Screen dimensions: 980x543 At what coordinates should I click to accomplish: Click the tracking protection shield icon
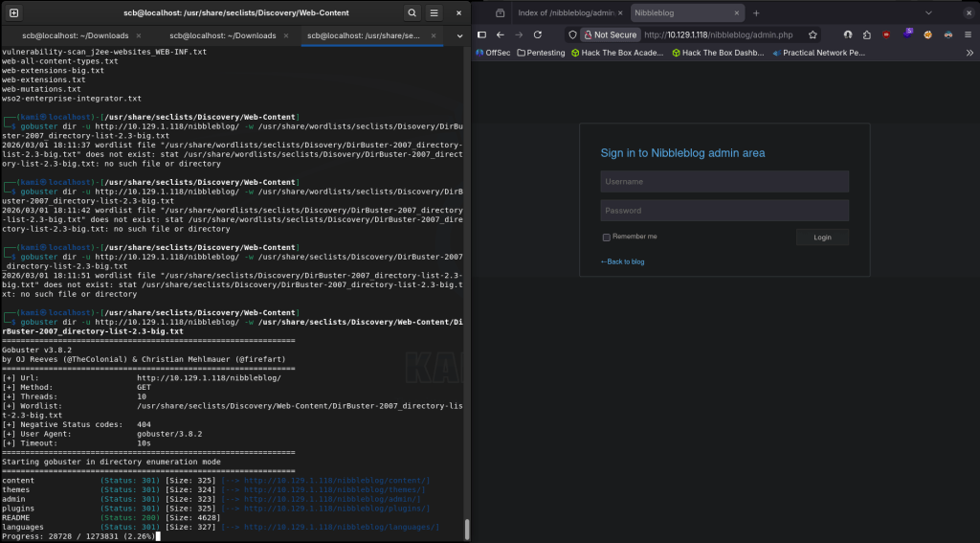pyautogui.click(x=572, y=34)
